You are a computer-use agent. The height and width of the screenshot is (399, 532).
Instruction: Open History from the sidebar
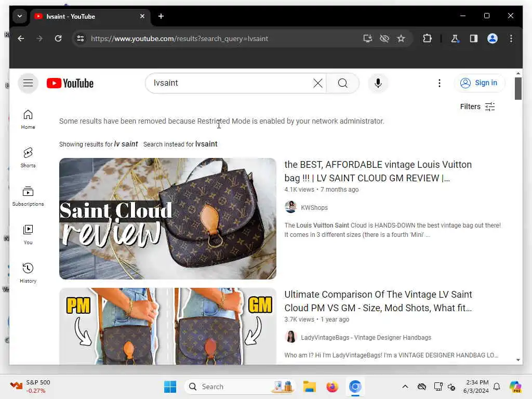coord(28,273)
